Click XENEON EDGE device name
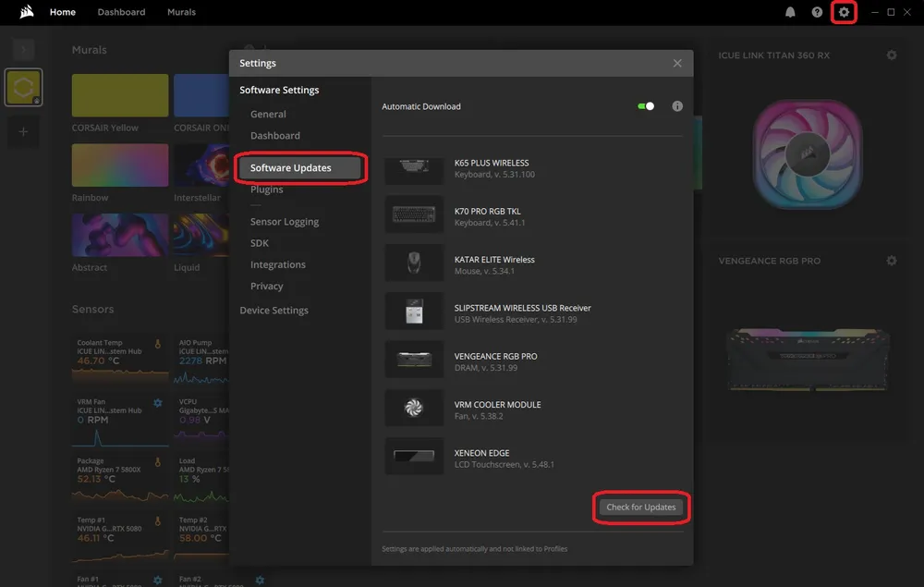 tap(481, 453)
